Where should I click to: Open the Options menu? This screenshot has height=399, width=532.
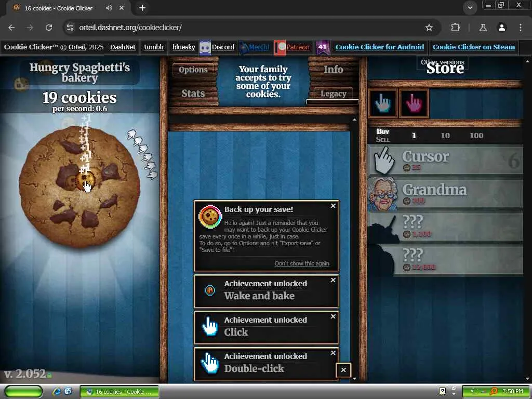[x=193, y=70]
